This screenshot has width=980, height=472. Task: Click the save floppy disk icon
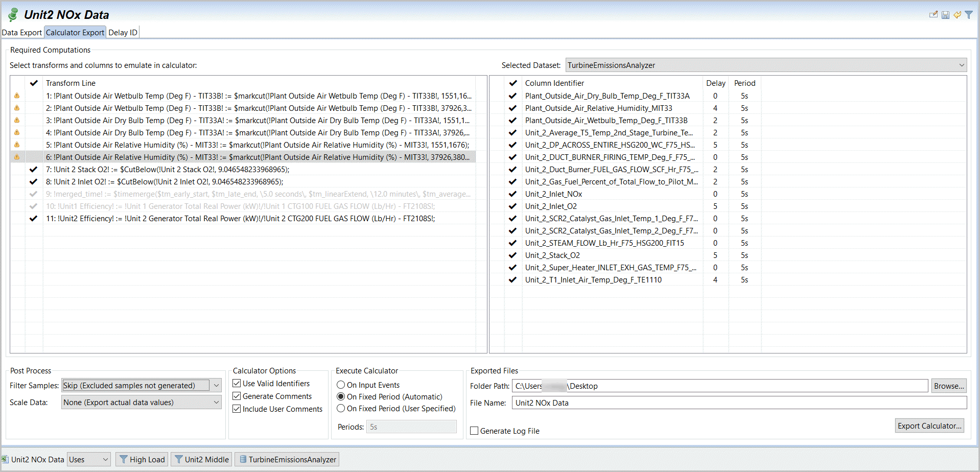click(x=945, y=15)
